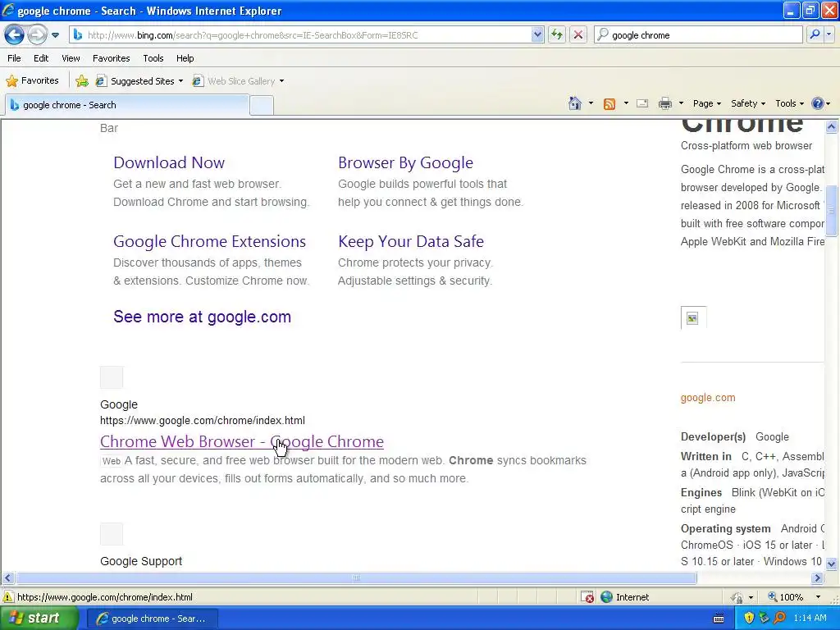Viewport: 840px width, 630px height.
Task: Click the Print icon
Action: tap(664, 104)
